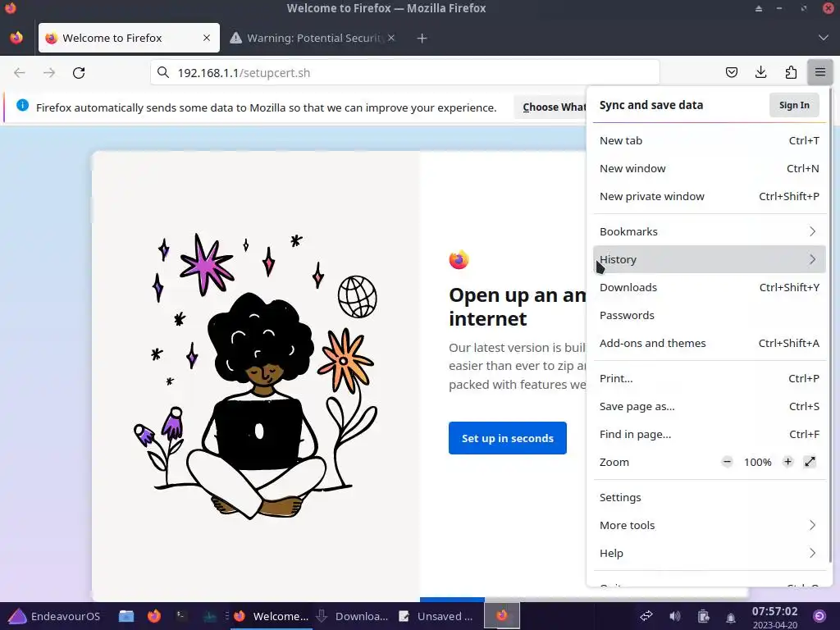Close the hamburger application menu button
Viewport: 840px width, 630px height.
(x=819, y=72)
